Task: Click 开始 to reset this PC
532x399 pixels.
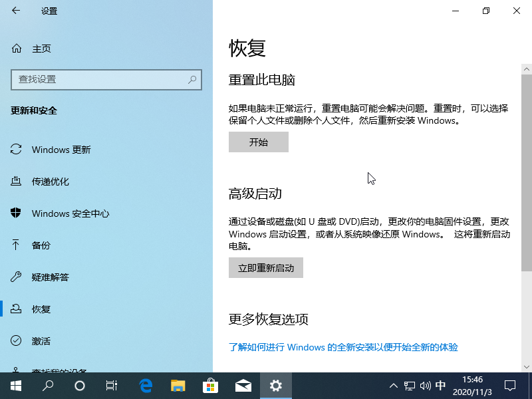Action: point(258,142)
